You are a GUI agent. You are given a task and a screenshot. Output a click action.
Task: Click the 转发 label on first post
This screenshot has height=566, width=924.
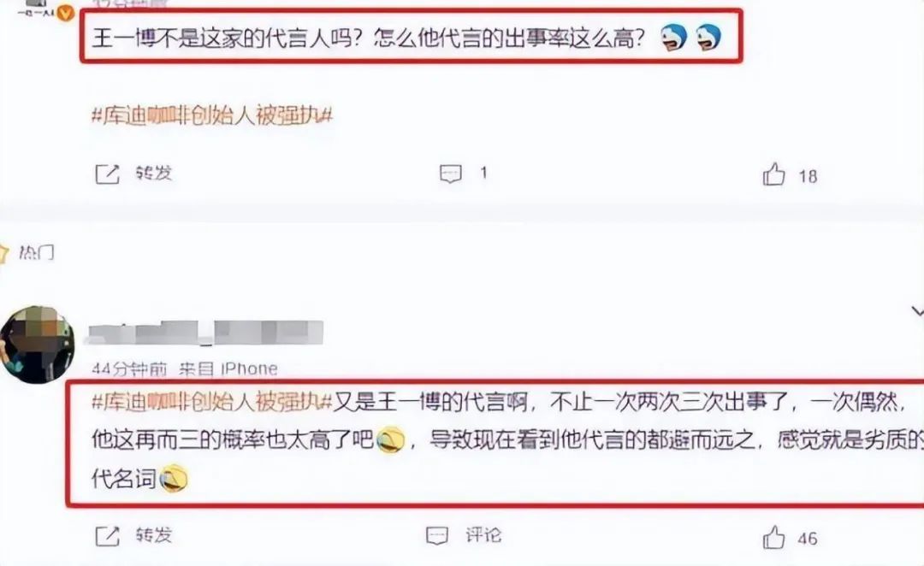tap(154, 174)
